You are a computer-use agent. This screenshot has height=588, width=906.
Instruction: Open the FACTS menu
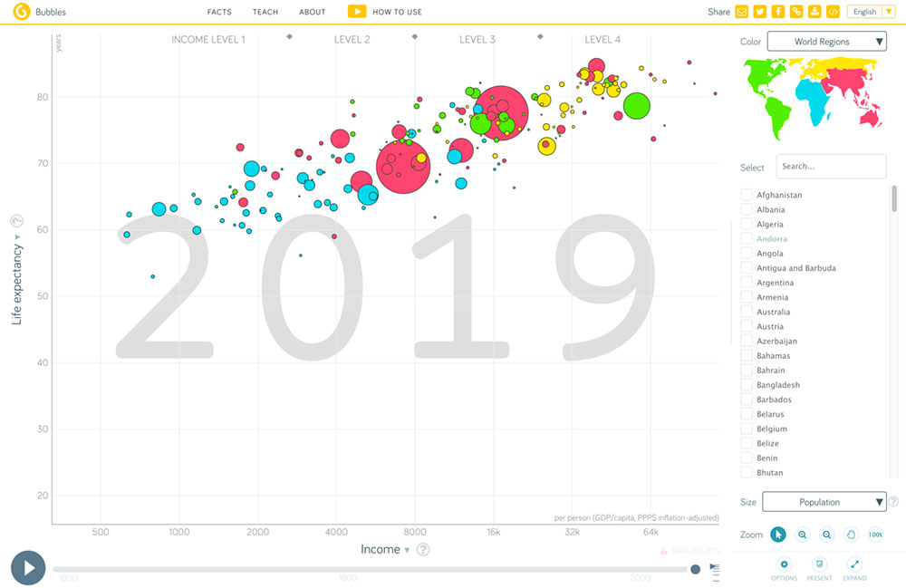tap(219, 12)
